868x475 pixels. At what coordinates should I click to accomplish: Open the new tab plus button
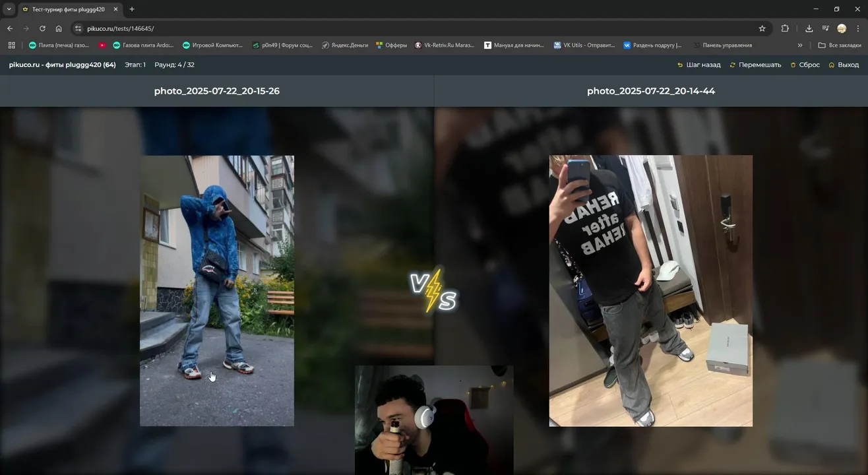tap(132, 9)
